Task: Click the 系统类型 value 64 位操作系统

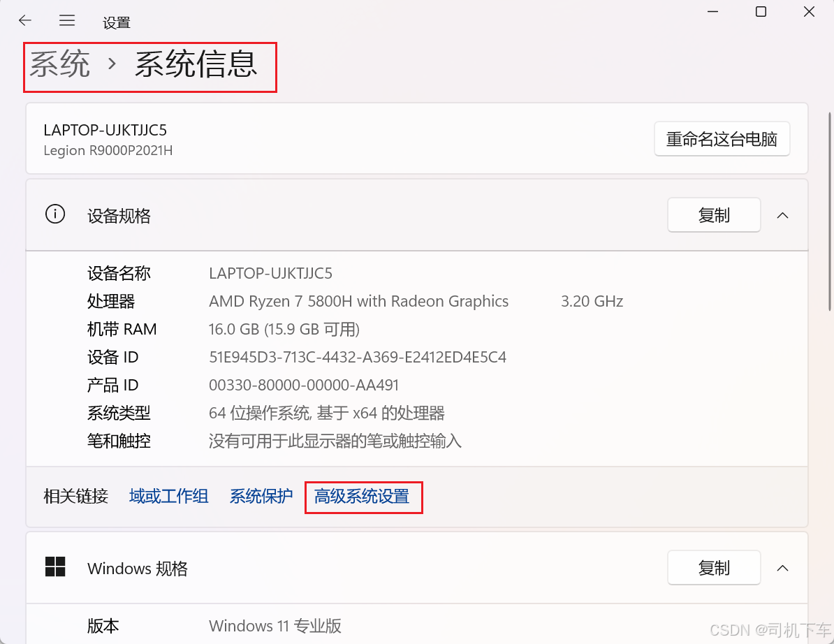Action: click(327, 413)
